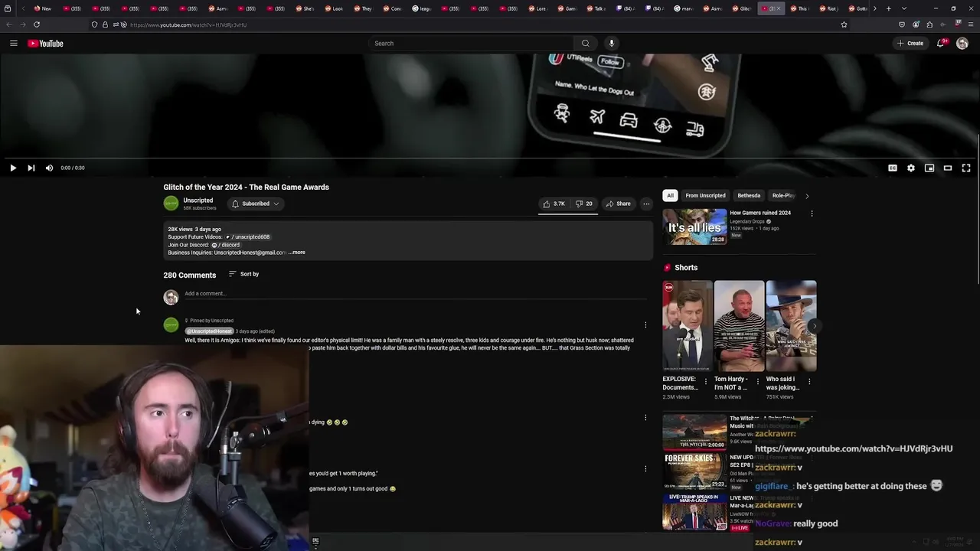Go back in the browser

pyautogui.click(x=9, y=24)
